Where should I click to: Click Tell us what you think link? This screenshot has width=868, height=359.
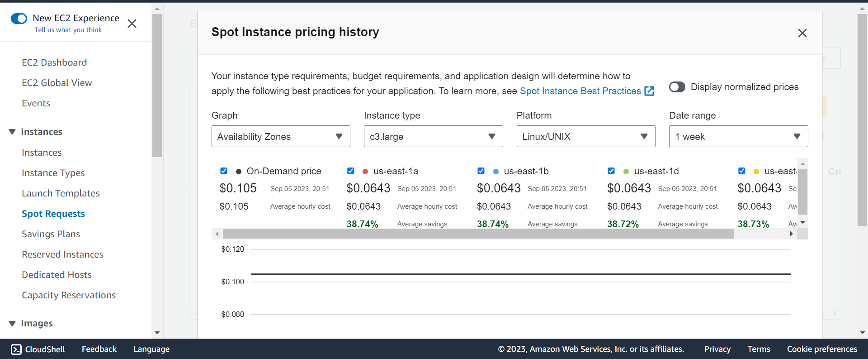[x=68, y=30]
